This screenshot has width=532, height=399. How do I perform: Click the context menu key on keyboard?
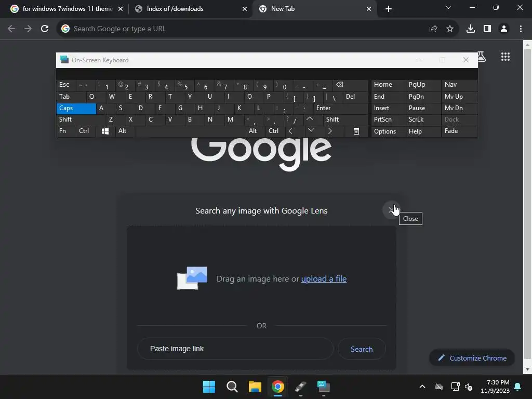(x=356, y=131)
